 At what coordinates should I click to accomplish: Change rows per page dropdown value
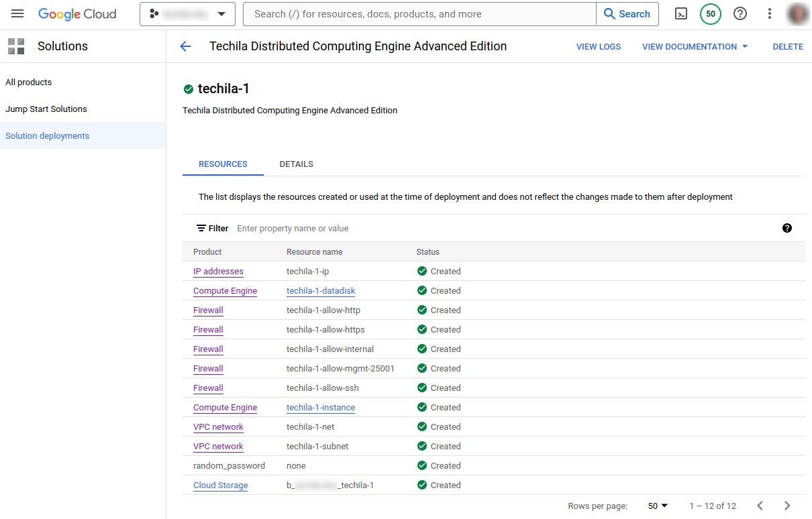click(x=658, y=506)
